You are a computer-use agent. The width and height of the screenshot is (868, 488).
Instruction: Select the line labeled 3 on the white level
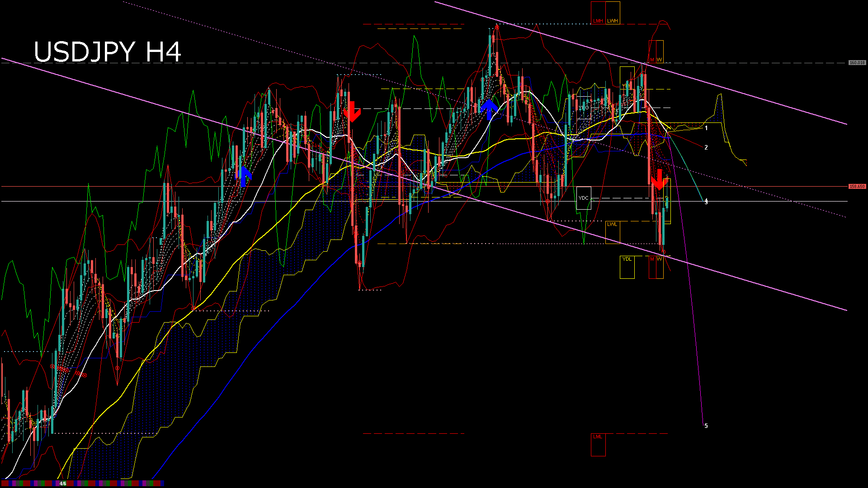tap(706, 201)
